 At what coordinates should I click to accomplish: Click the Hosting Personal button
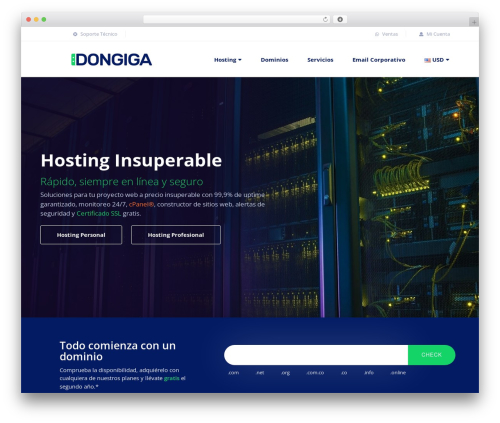[81, 235]
